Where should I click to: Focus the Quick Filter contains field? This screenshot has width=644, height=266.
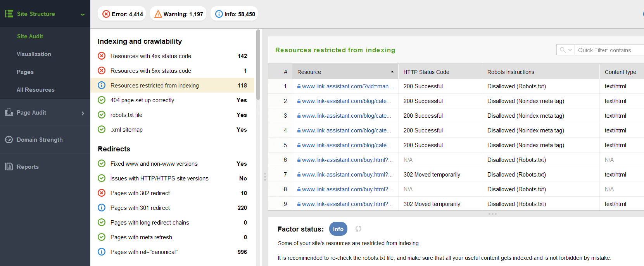(609, 50)
